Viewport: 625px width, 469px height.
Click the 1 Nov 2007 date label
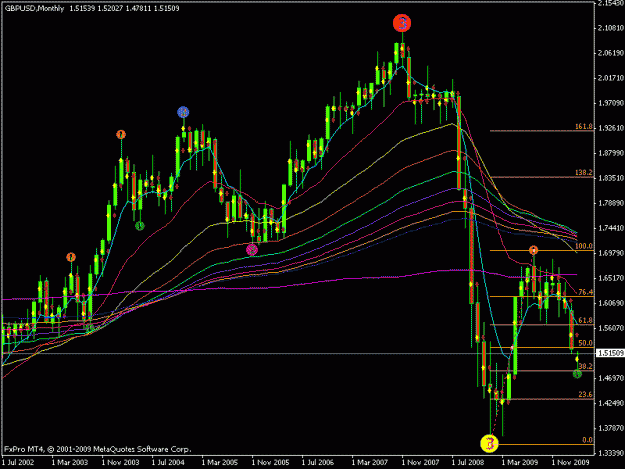point(421,462)
